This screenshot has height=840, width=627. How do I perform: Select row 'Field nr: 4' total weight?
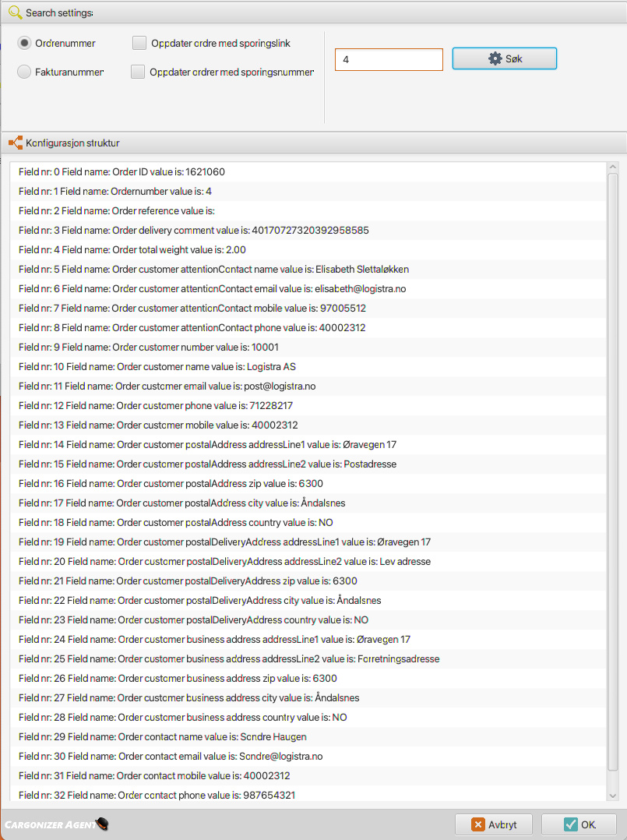click(x=308, y=249)
